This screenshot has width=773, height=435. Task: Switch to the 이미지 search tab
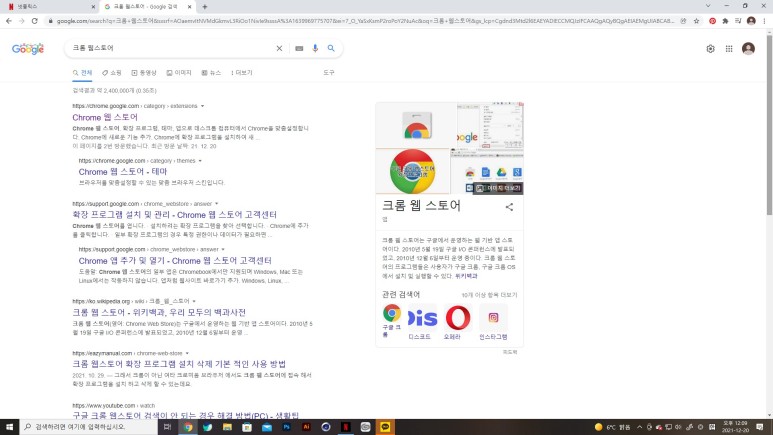point(178,73)
